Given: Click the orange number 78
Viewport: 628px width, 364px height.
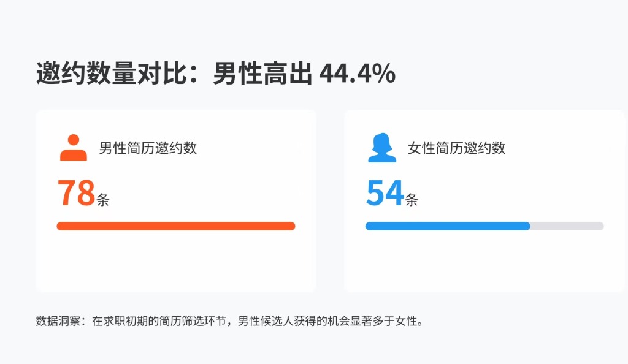Looking at the screenshot, I should pos(76,192).
